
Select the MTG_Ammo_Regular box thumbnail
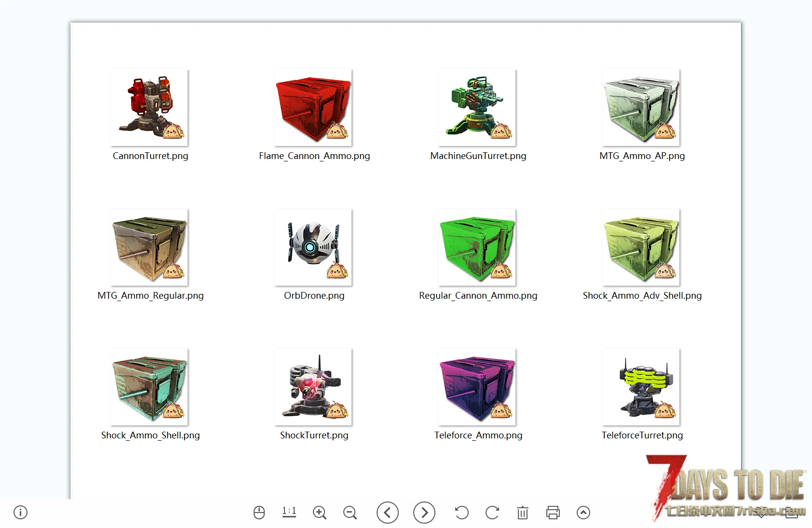(149, 247)
